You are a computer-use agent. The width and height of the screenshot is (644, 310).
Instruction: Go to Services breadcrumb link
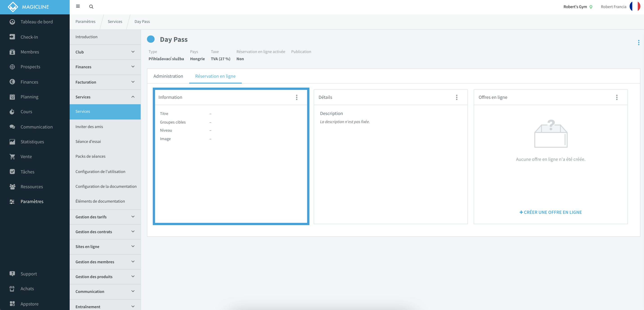[115, 22]
